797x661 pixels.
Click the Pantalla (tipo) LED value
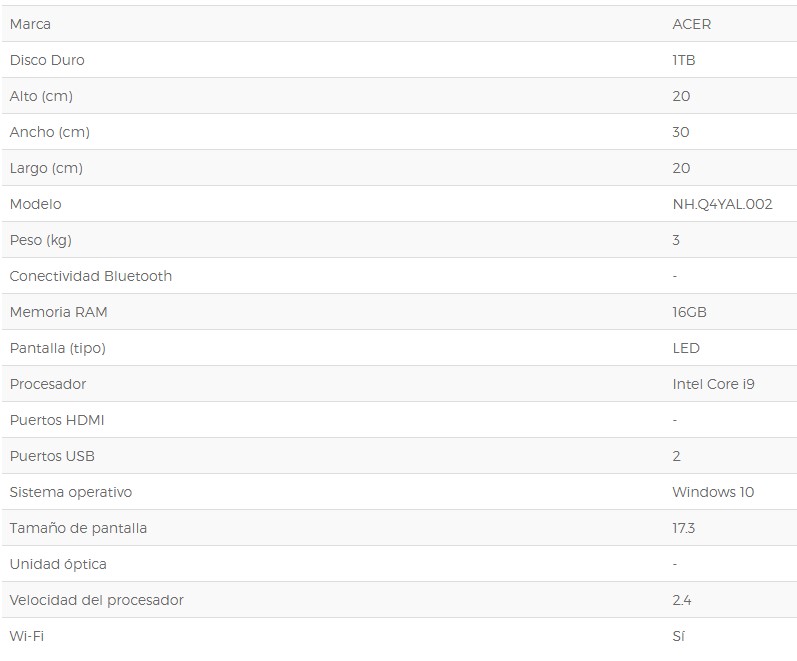(686, 348)
